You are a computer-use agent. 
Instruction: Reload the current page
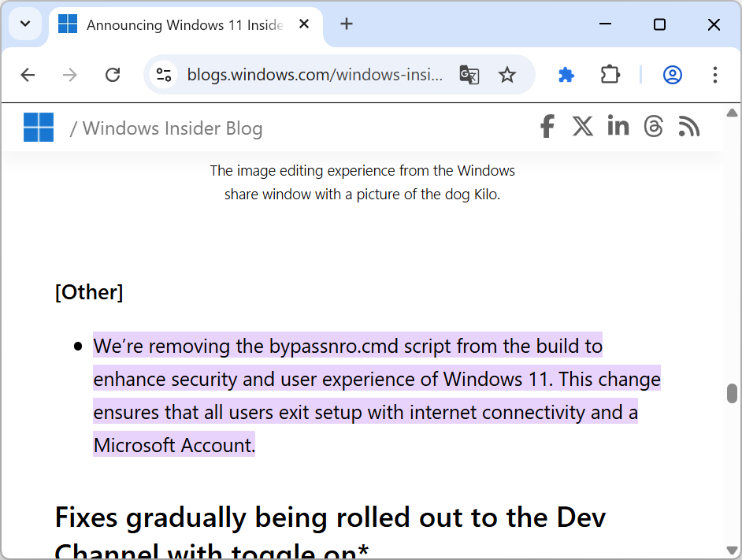tap(113, 75)
